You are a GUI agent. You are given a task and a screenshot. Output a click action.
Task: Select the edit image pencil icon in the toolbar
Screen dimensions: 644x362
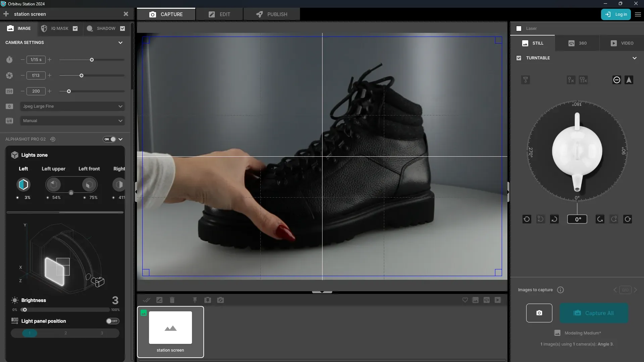tap(159, 300)
